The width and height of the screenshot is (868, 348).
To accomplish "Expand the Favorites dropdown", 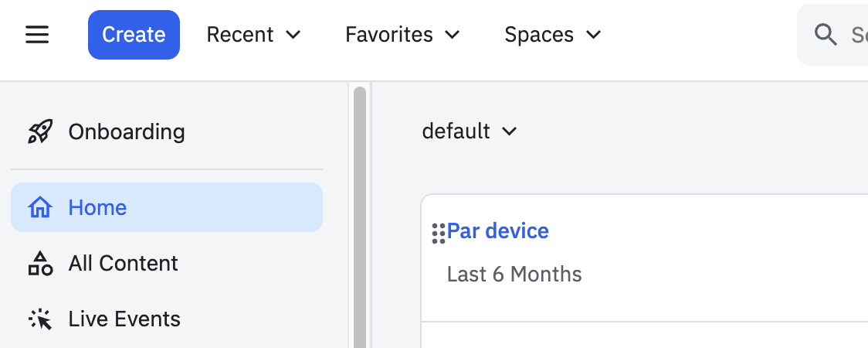I will [402, 35].
